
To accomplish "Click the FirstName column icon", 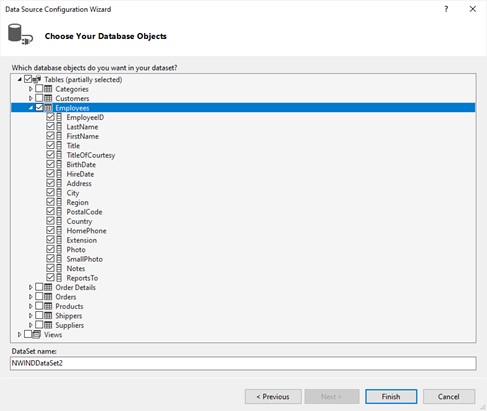I will 59,136.
